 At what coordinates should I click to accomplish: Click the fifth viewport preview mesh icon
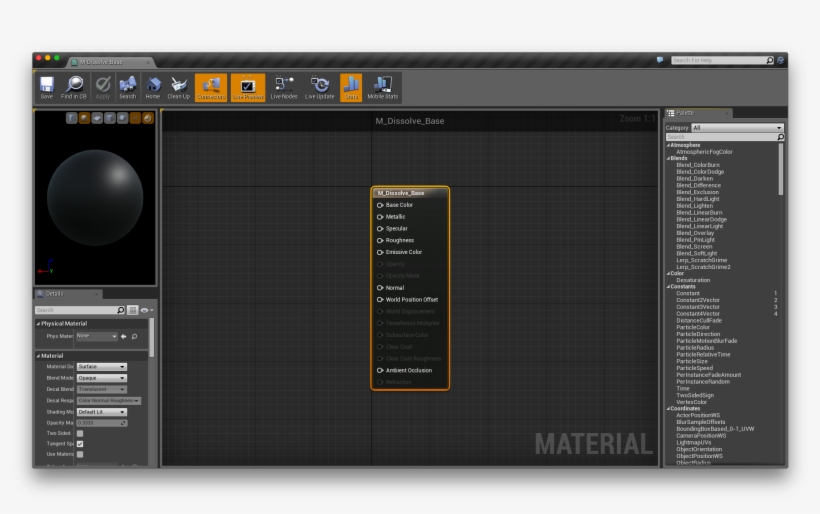pos(122,118)
